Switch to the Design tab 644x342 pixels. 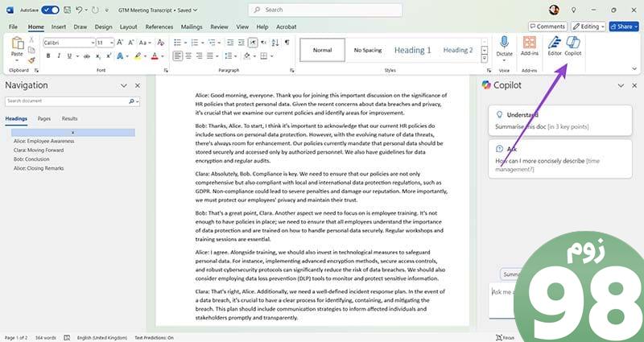pyautogui.click(x=103, y=27)
